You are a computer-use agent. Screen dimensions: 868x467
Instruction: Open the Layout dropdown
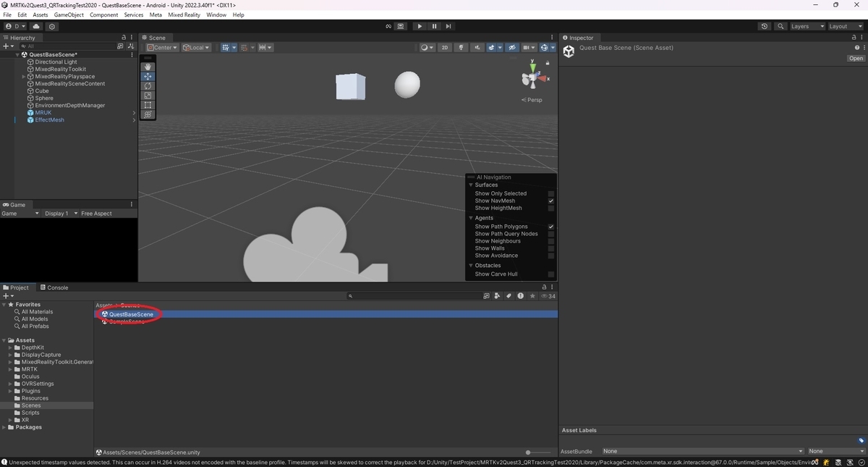[x=846, y=26]
